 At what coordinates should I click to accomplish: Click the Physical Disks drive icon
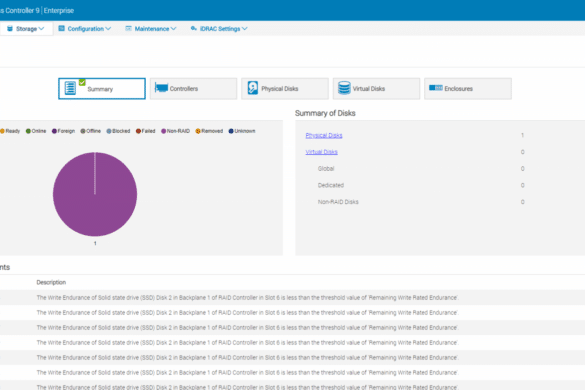(x=253, y=88)
